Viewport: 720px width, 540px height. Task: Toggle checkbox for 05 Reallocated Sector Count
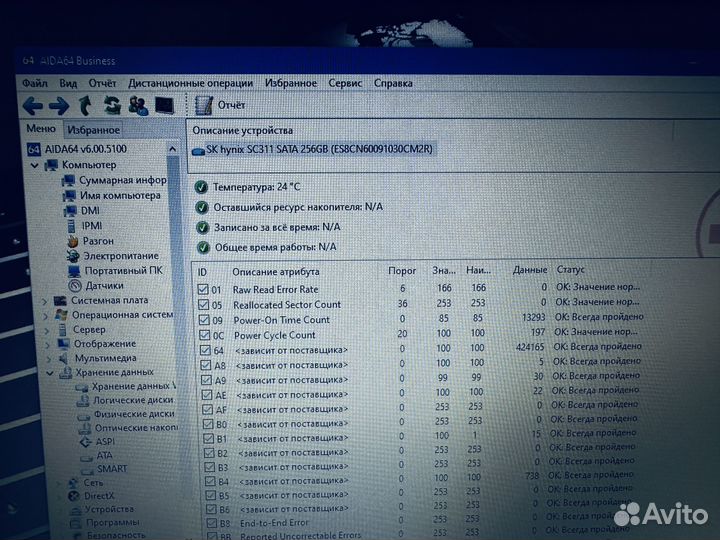click(203, 304)
